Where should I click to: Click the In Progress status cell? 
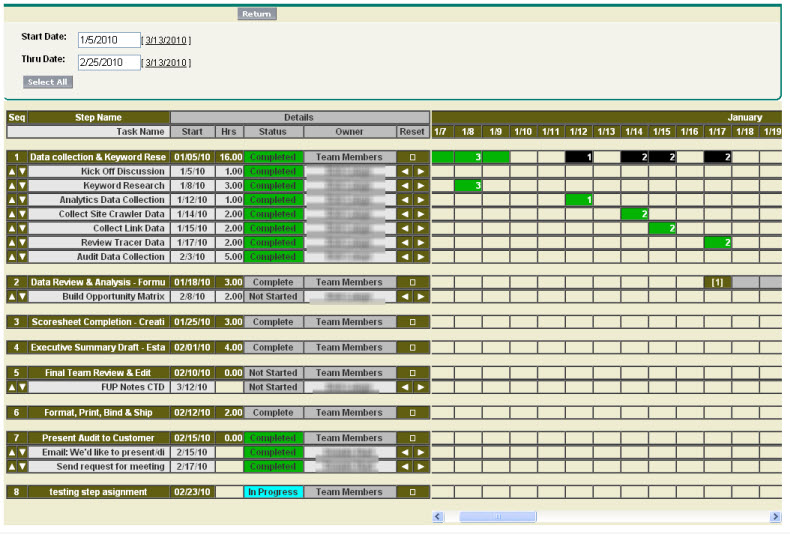[x=273, y=492]
